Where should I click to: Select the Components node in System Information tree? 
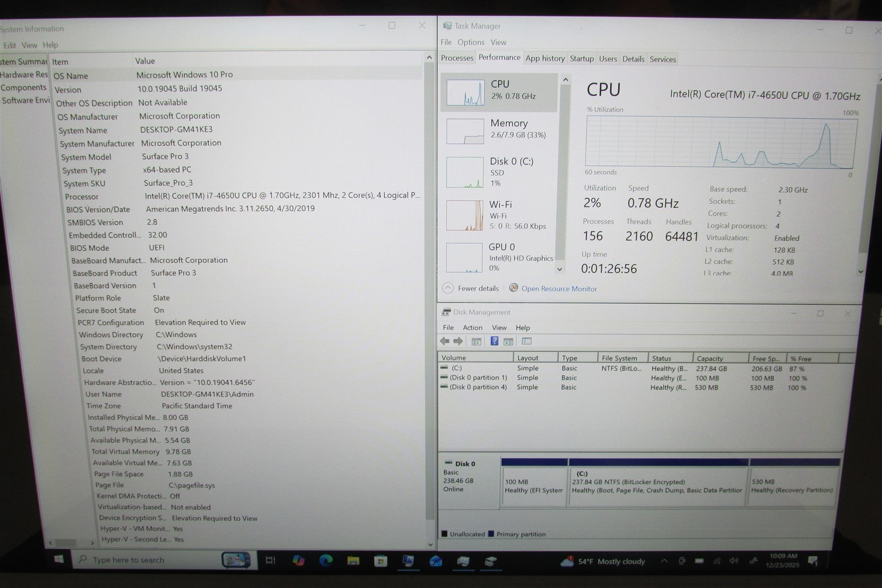click(24, 88)
